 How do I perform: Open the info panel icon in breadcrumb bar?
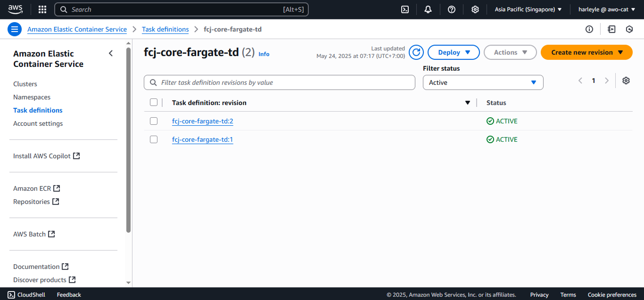589,29
